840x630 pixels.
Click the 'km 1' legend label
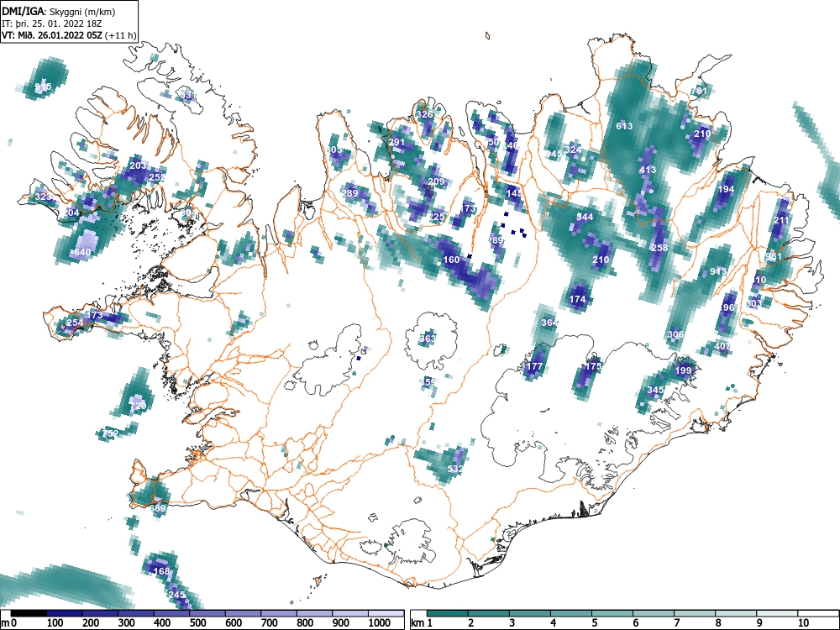pyautogui.click(x=423, y=623)
